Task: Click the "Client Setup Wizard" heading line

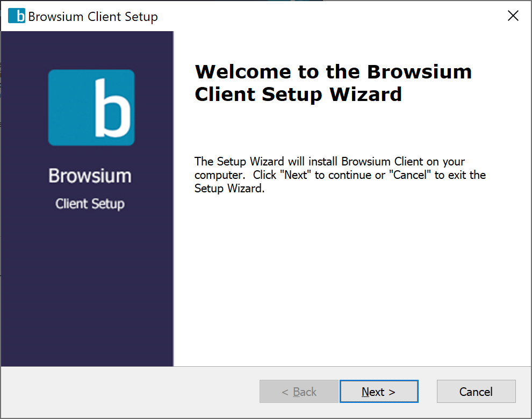Action: click(298, 95)
